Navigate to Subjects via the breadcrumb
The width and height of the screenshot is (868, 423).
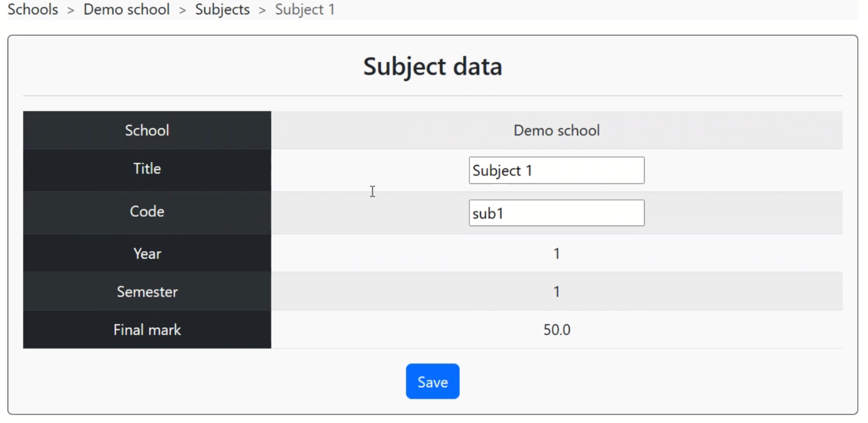222,10
